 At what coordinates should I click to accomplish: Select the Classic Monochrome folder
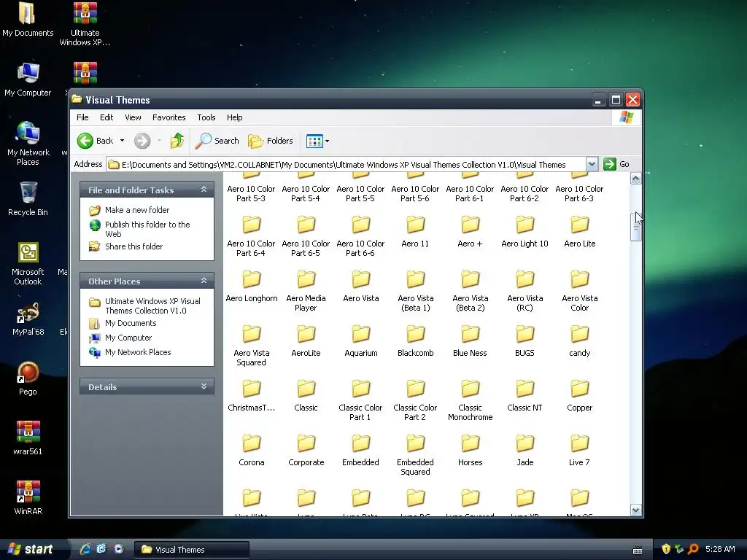tap(471, 401)
